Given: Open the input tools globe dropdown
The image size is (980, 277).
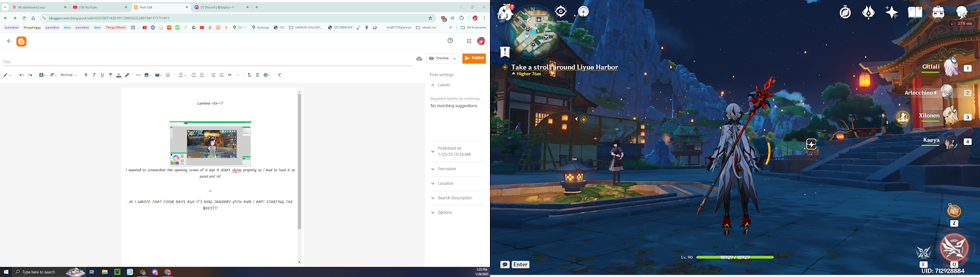Looking at the screenshot, I should pyautogui.click(x=266, y=75).
